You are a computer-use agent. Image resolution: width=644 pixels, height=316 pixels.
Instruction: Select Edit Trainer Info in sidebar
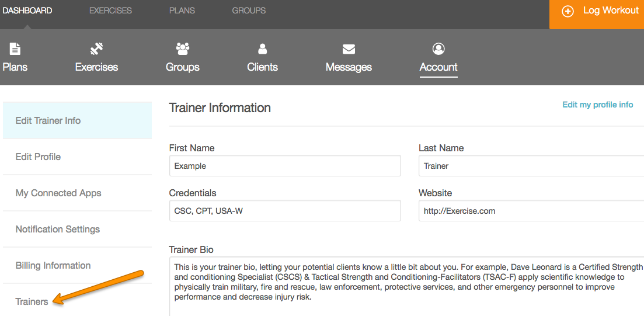(77, 120)
